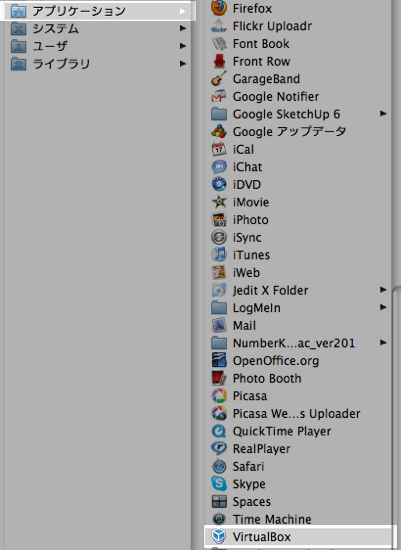
Task: Click the "GarageBand" label text
Action: pos(266,79)
